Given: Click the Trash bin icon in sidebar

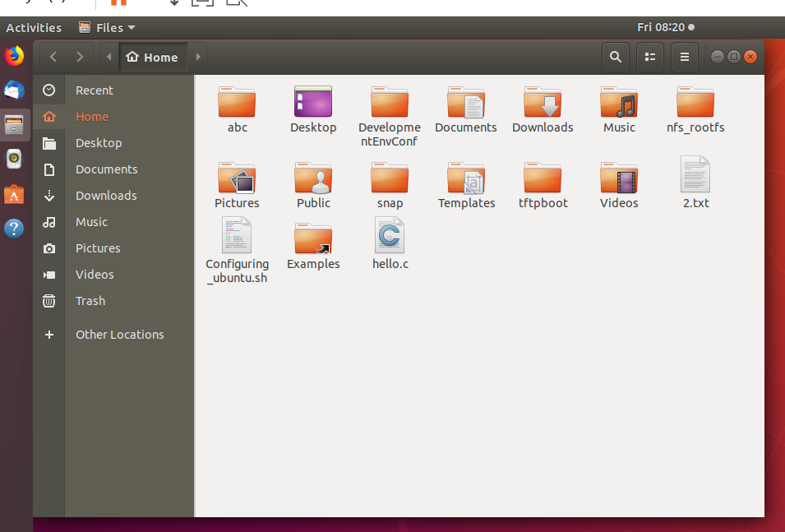Looking at the screenshot, I should 49,301.
